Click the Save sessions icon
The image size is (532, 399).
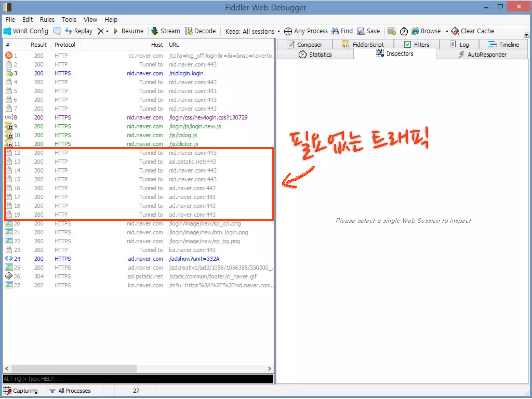(361, 31)
